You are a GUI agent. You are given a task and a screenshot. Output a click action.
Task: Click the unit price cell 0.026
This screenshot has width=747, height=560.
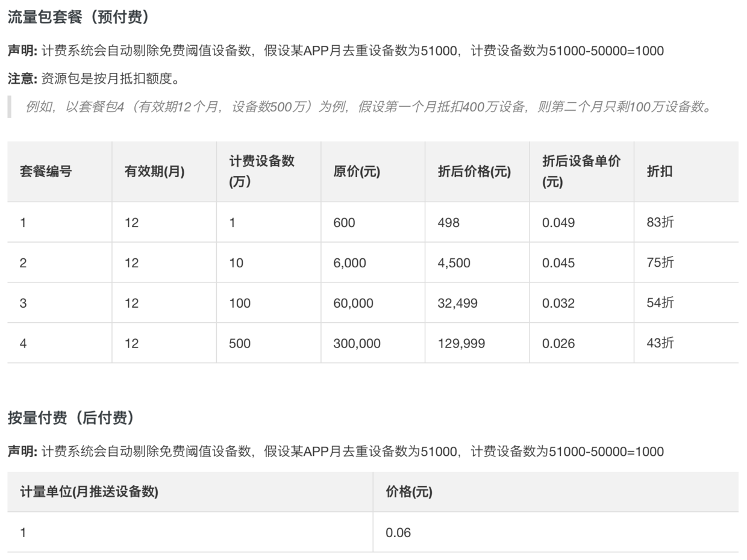tap(582, 343)
